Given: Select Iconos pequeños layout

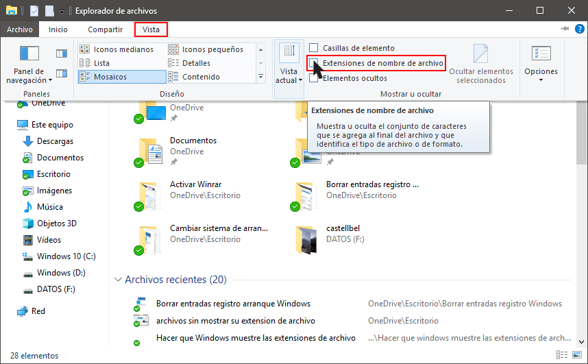Looking at the screenshot, I should pyautogui.click(x=206, y=49).
